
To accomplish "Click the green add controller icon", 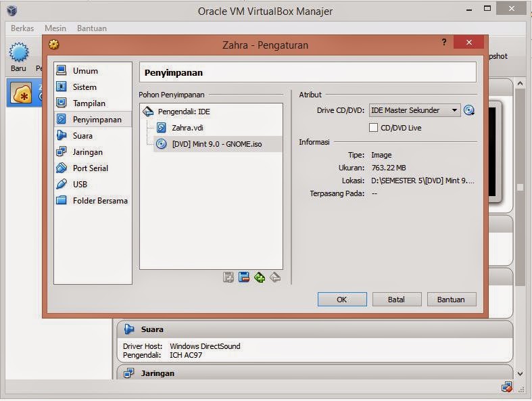I will pyautogui.click(x=260, y=277).
